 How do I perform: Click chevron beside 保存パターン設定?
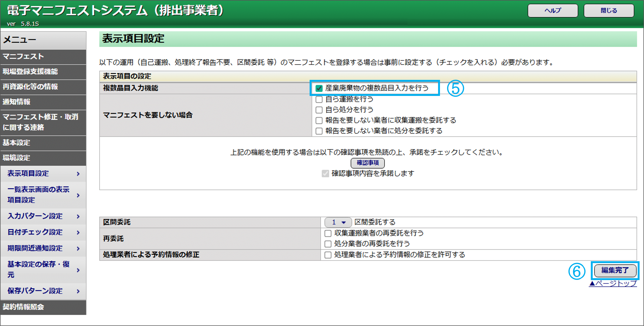click(x=78, y=291)
